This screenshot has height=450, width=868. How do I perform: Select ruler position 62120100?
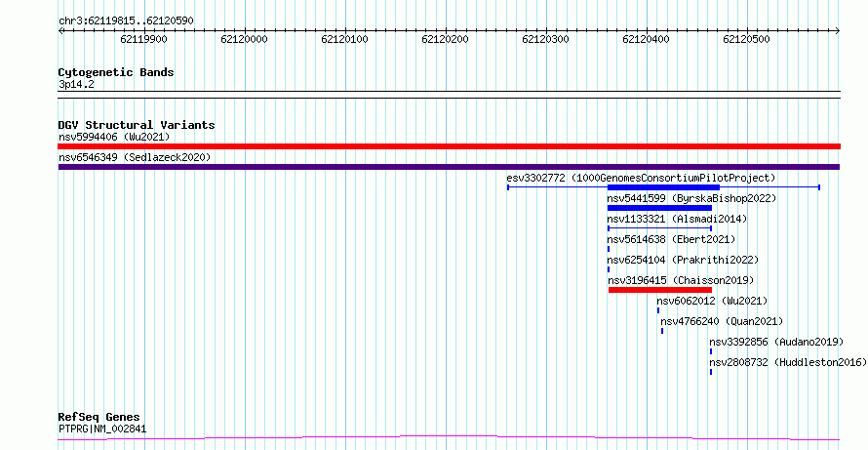click(344, 39)
